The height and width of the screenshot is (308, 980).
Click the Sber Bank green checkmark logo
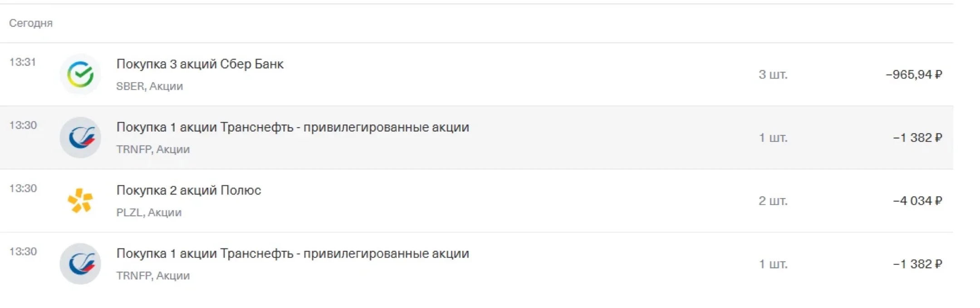click(x=80, y=75)
